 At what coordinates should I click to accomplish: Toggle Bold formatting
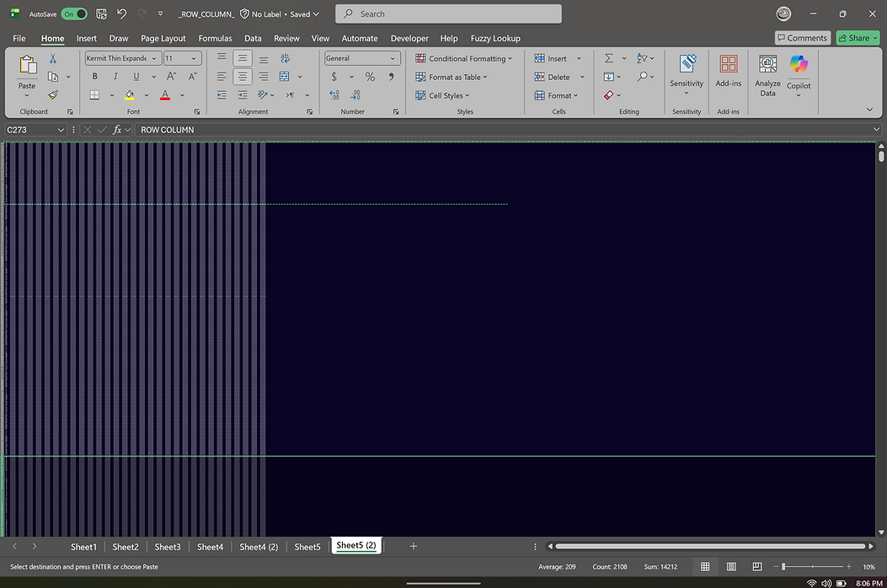pos(94,77)
